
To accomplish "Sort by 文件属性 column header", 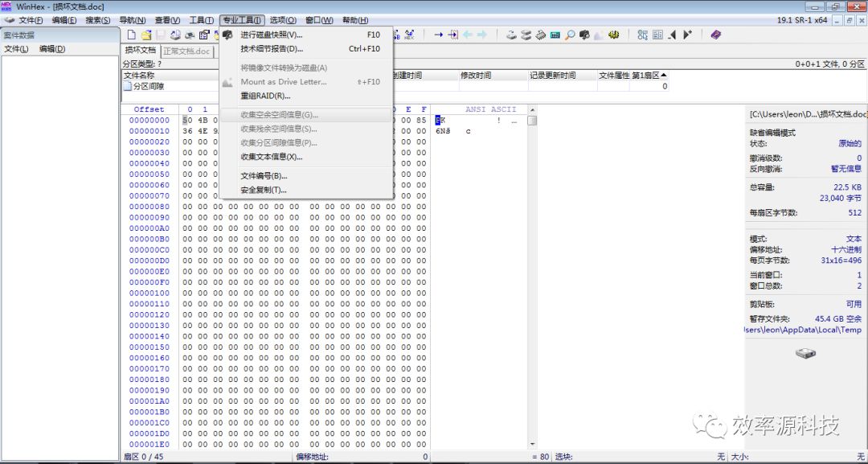I will point(614,76).
